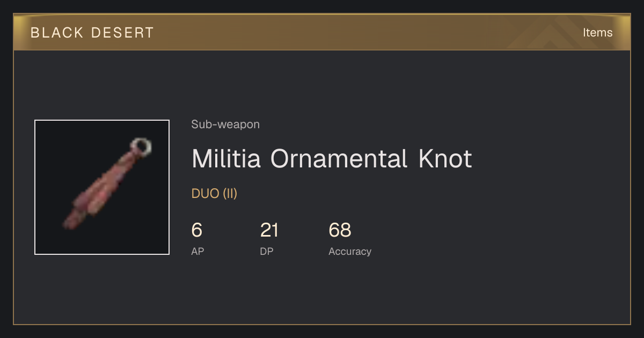Screen dimensions: 644x338
Task: Click the AP value 6
Action: [197, 230]
